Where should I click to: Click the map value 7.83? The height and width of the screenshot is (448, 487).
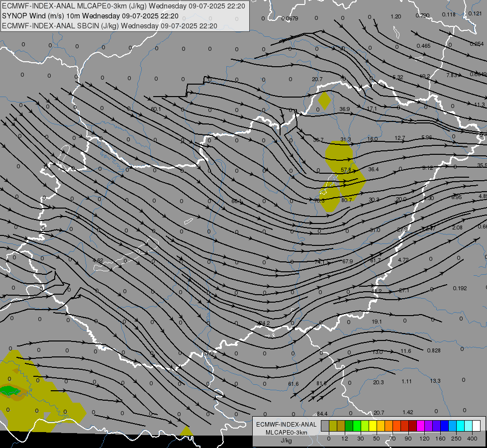452,75
